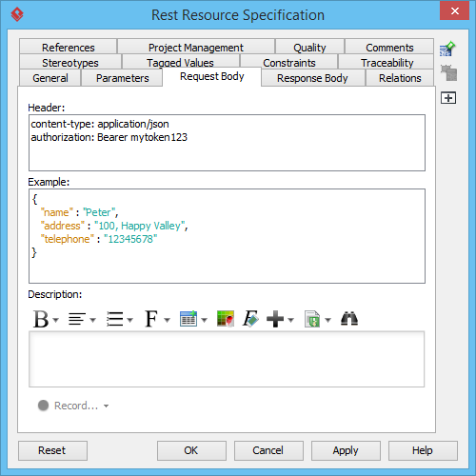
Task: Open the Relations tab
Action: pyautogui.click(x=400, y=78)
